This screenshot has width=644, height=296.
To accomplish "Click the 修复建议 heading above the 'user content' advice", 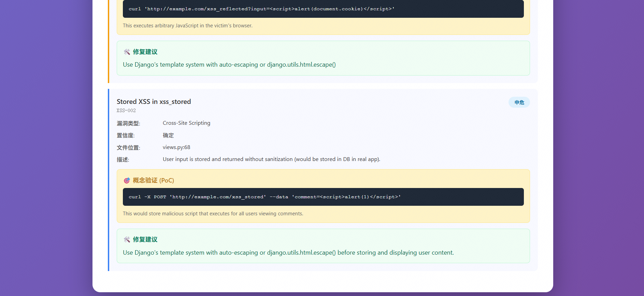I will [x=145, y=240].
